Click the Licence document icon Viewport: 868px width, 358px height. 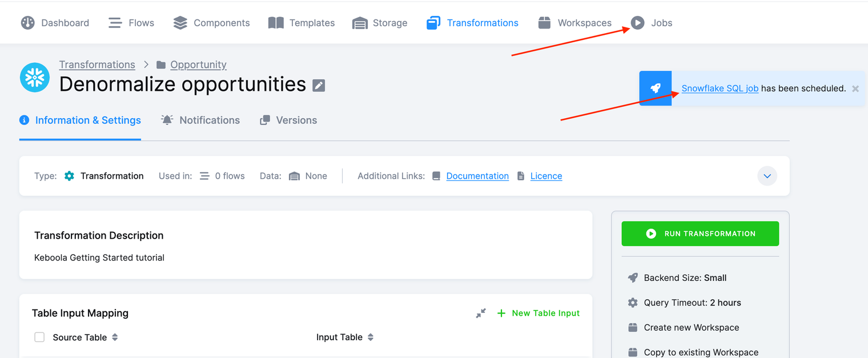tap(521, 176)
